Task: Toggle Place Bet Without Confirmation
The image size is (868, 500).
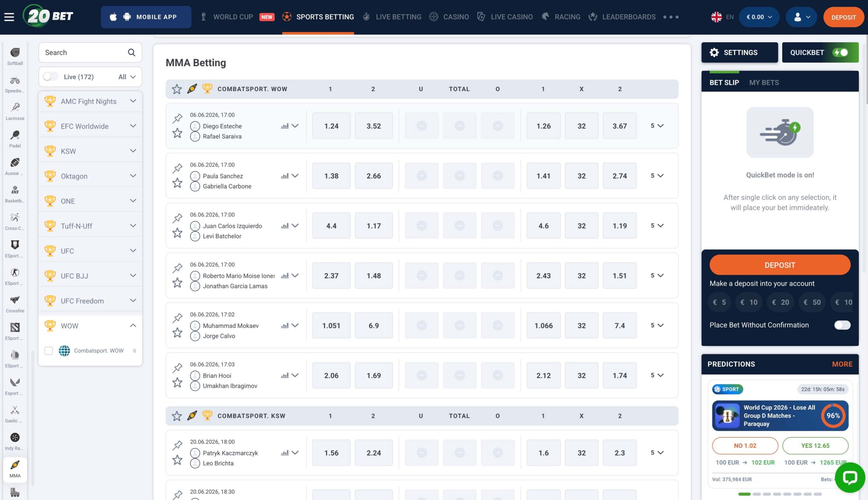Action: pos(842,325)
